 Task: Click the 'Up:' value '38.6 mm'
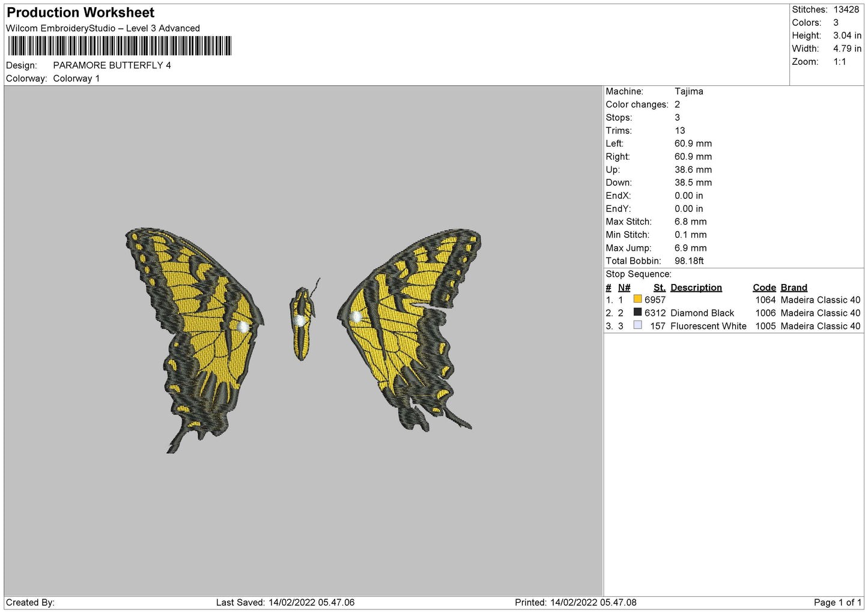click(x=693, y=170)
